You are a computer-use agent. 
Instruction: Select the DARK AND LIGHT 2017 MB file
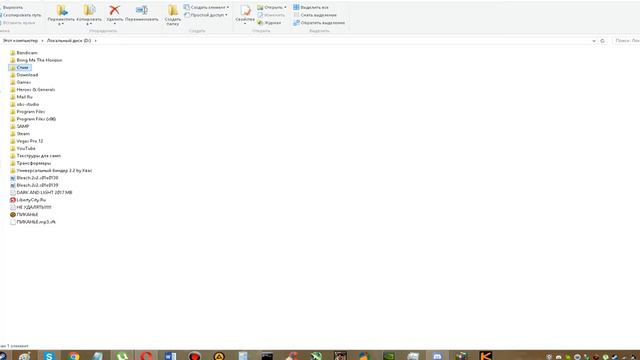click(x=41, y=192)
